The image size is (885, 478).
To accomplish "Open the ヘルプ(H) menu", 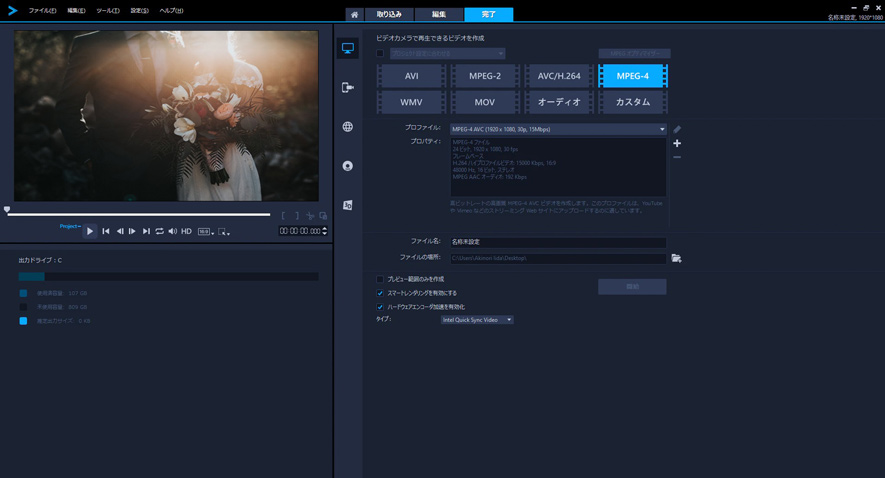I will pos(171,11).
